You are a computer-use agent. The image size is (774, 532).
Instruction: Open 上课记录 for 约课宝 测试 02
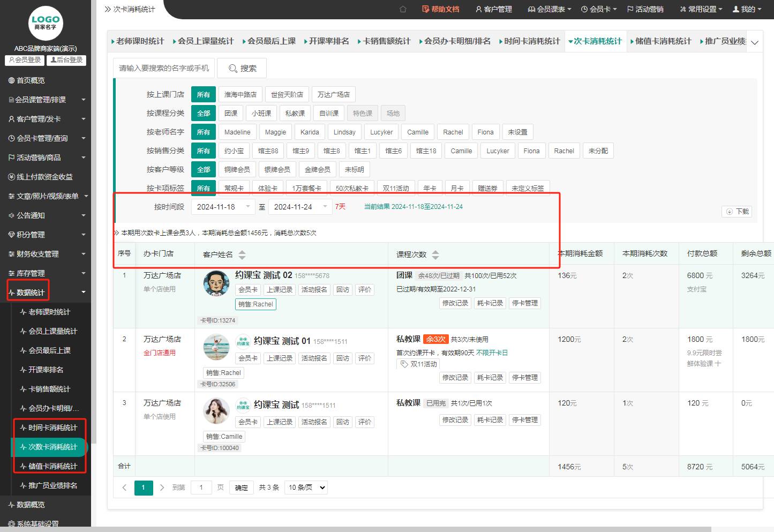tap(280, 289)
